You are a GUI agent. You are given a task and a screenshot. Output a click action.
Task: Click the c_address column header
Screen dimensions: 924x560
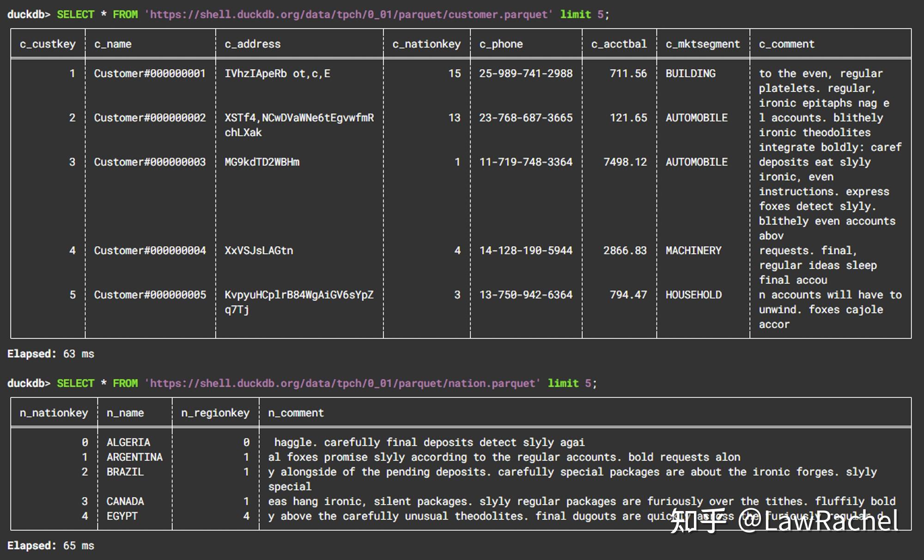coord(252,44)
